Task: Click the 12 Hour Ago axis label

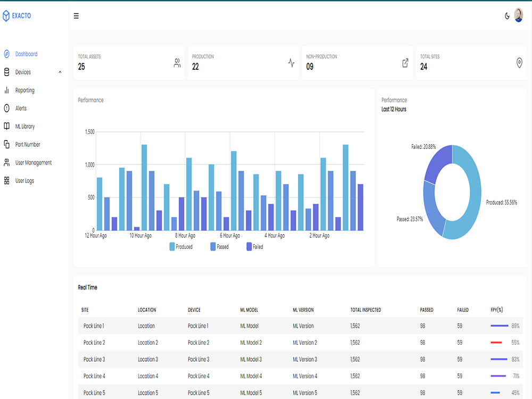Action: pyautogui.click(x=96, y=236)
